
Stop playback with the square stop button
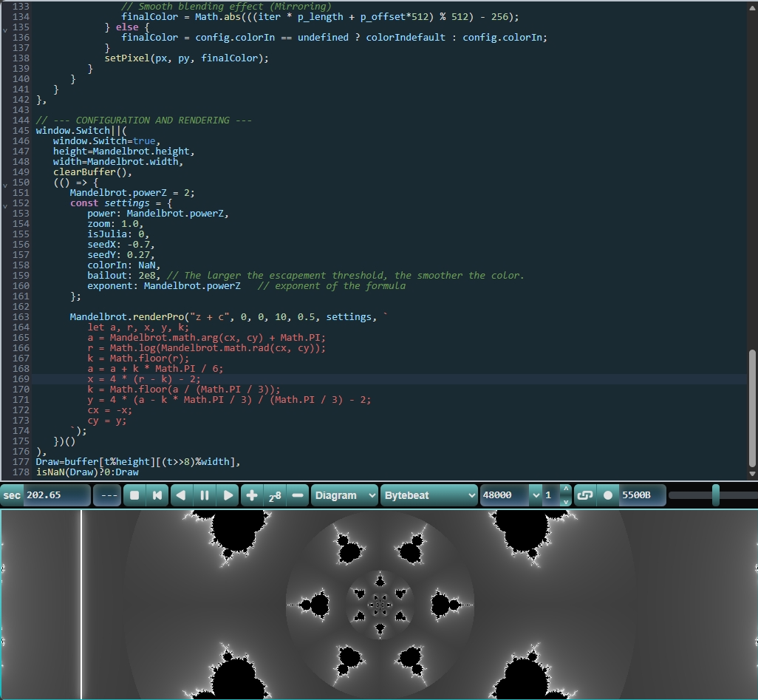tap(134, 495)
